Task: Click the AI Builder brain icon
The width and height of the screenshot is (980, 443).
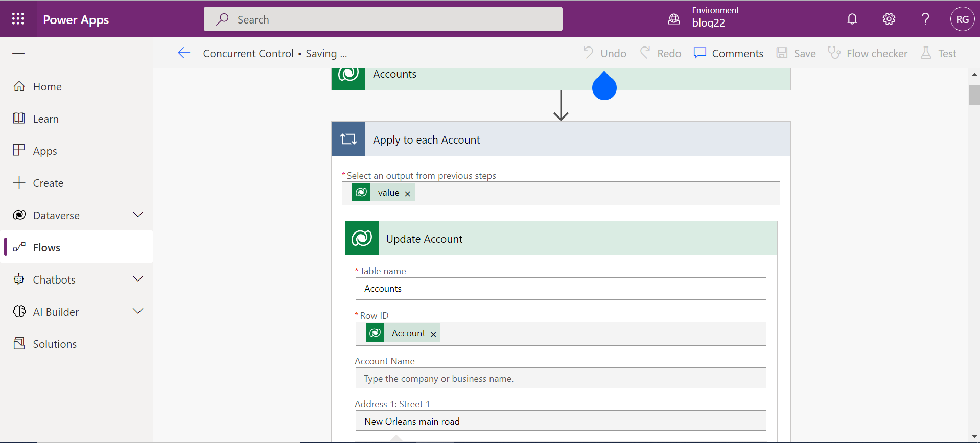Action: (19, 311)
